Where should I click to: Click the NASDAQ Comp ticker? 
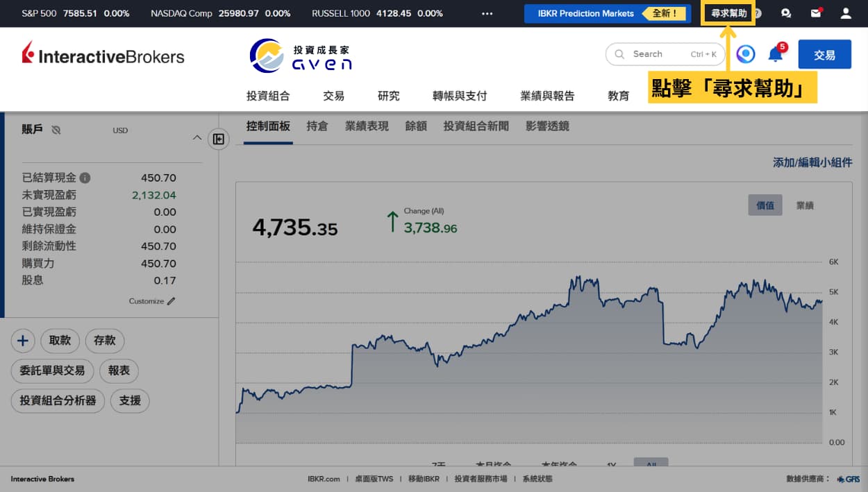pos(220,13)
